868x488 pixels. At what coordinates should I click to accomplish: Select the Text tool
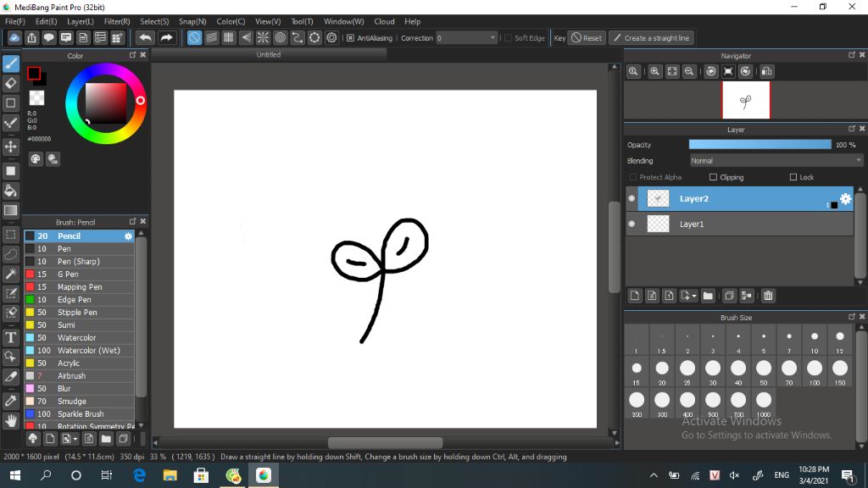10,337
